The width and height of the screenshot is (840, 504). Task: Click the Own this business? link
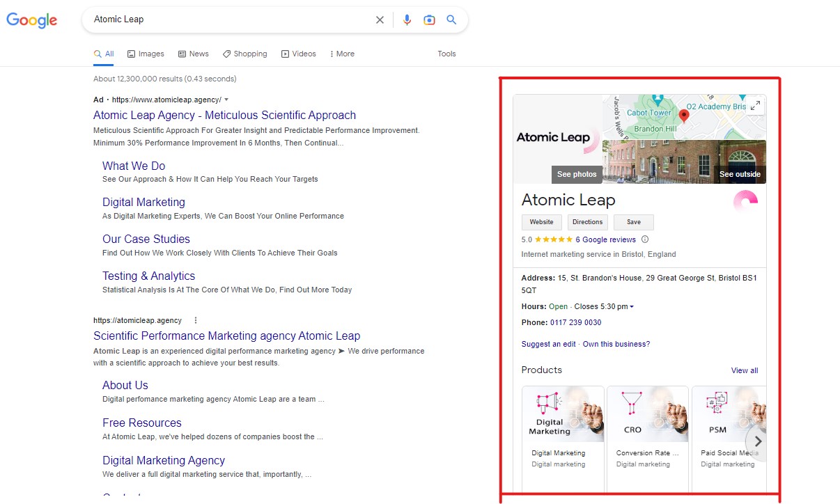(616, 342)
